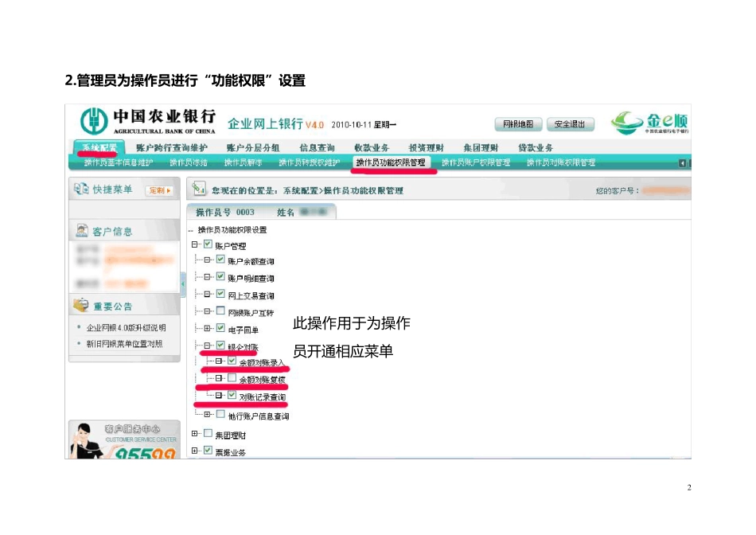The height and width of the screenshot is (535, 756).
Task: Select the 电子回单 tree label
Action: [x=243, y=330]
